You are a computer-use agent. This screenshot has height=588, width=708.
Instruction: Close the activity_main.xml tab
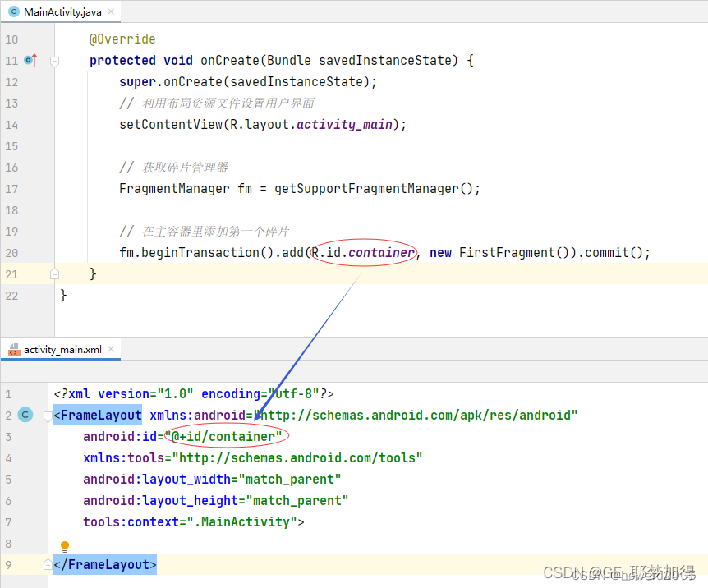[x=111, y=349]
